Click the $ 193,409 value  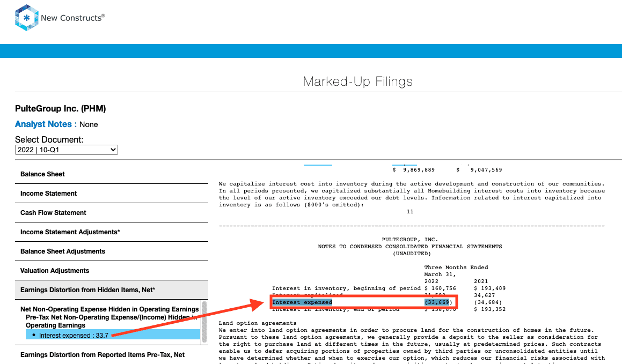click(490, 288)
